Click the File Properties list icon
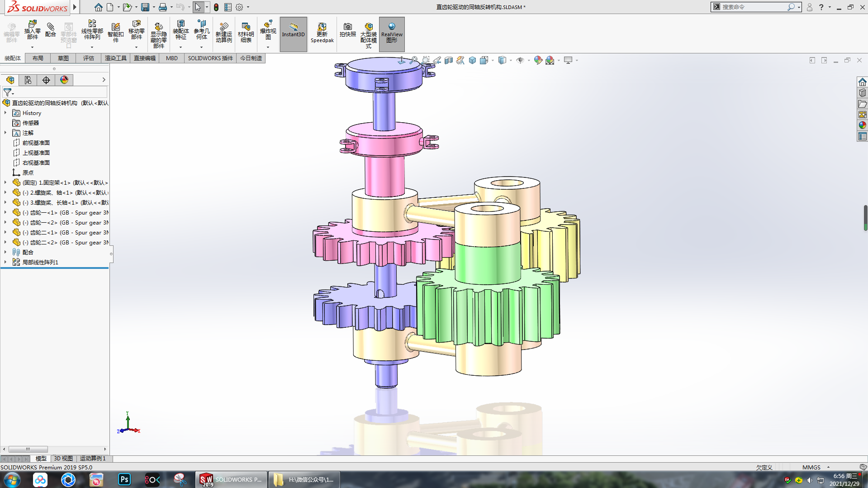This screenshot has width=868, height=488. (228, 7)
